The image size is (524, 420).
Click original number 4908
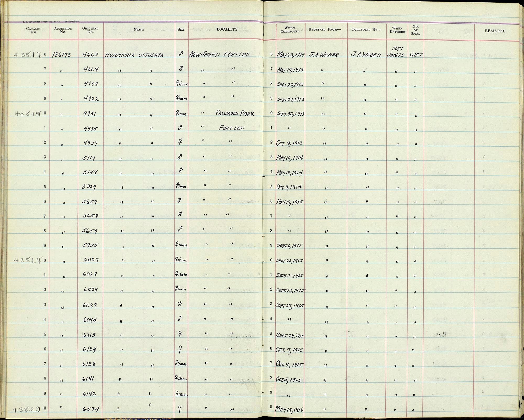point(90,84)
